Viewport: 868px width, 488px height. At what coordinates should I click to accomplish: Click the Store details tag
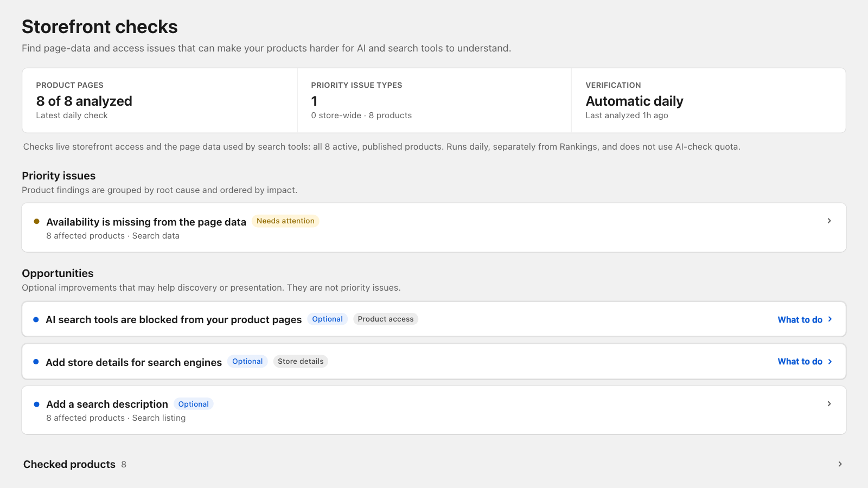point(301,361)
